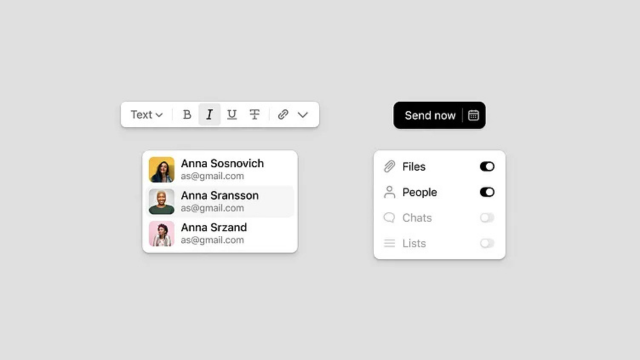Open the schedule calendar icon

click(x=473, y=116)
